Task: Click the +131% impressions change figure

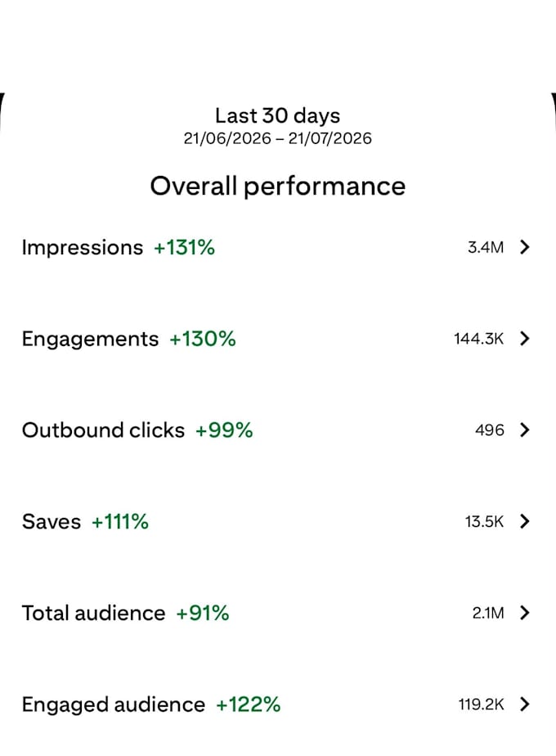Action: click(x=184, y=248)
